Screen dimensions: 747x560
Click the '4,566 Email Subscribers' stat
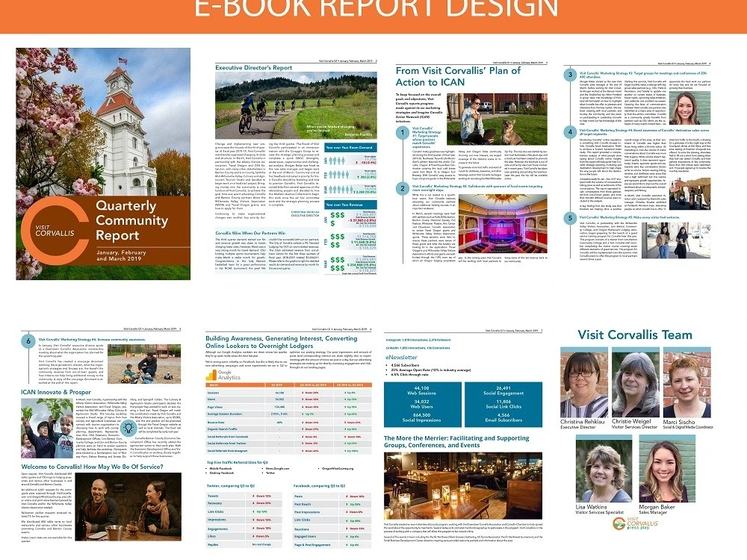[x=503, y=417]
